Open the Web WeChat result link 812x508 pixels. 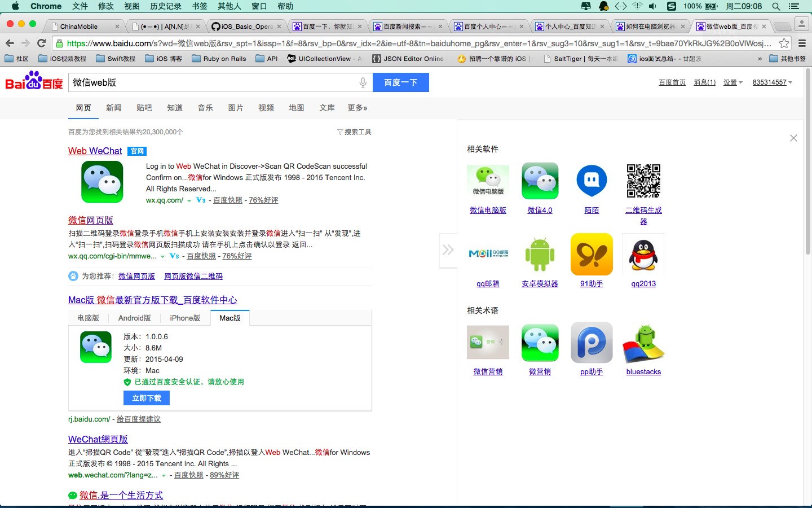[x=95, y=151]
